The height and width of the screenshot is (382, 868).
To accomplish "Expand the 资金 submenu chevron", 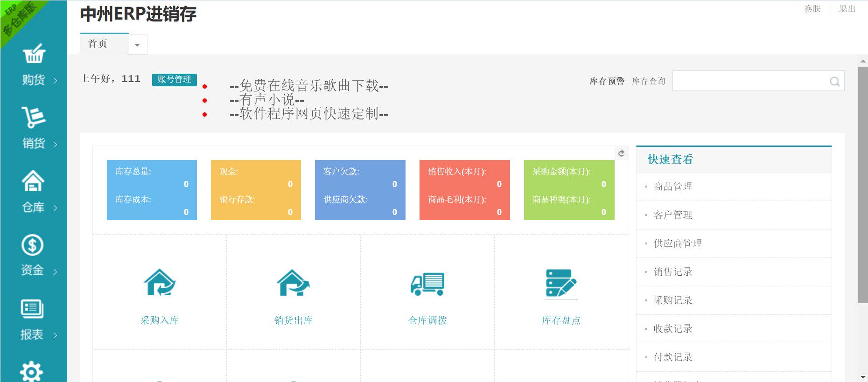I will [x=56, y=271].
